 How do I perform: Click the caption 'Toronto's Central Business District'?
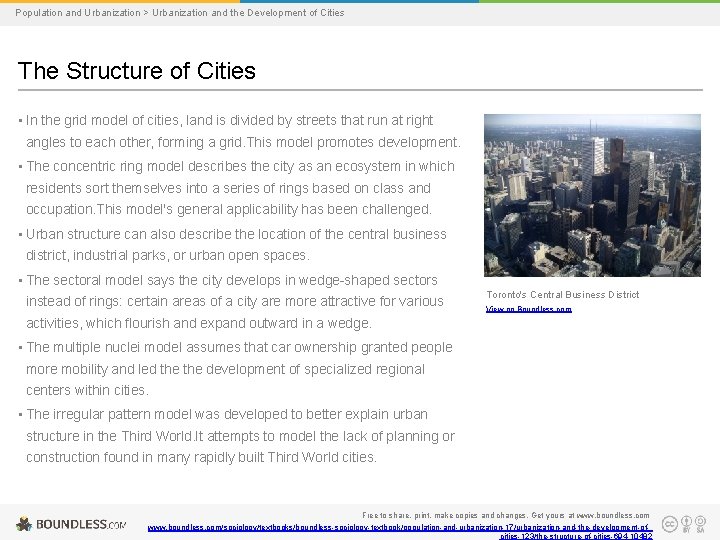click(x=562, y=295)
